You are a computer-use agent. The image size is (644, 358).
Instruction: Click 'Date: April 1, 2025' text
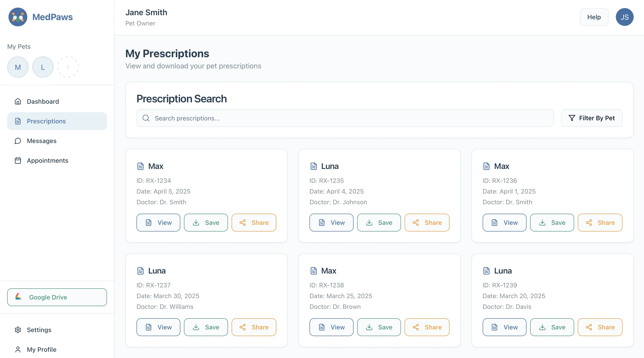coord(509,191)
